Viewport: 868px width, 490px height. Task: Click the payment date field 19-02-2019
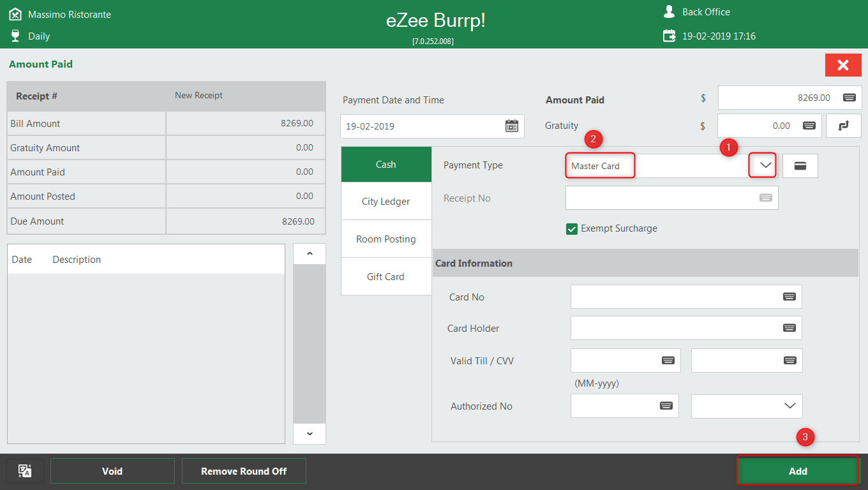point(432,126)
